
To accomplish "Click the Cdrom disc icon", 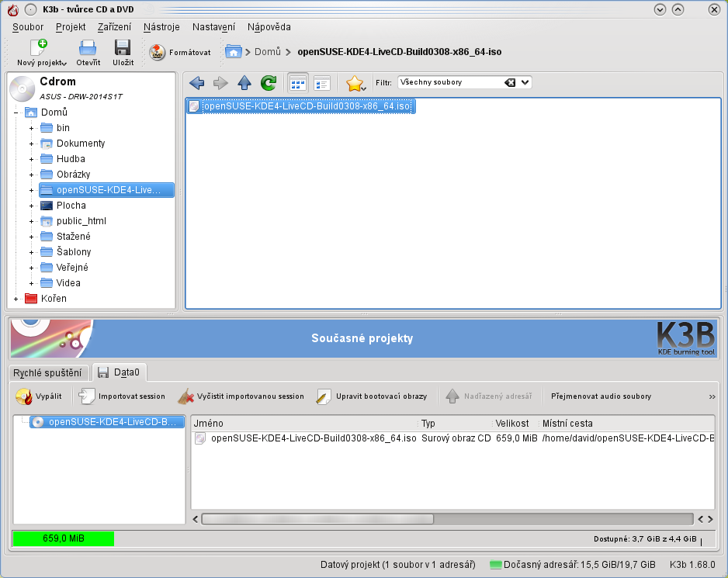I will 22,88.
